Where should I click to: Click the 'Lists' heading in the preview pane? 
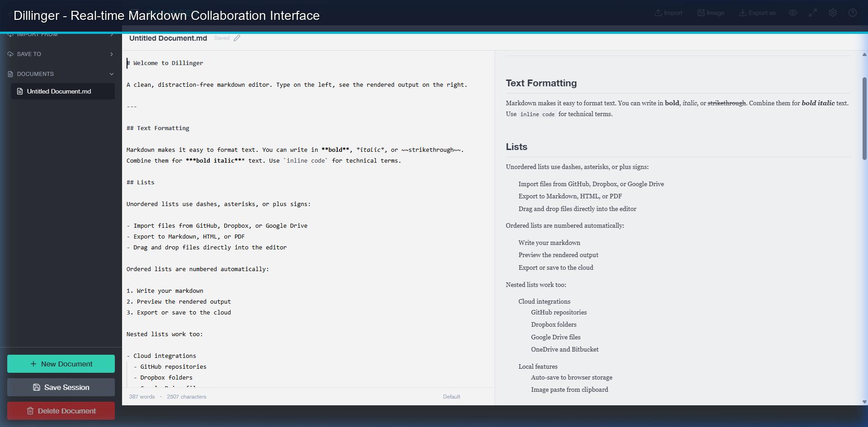[x=516, y=147]
